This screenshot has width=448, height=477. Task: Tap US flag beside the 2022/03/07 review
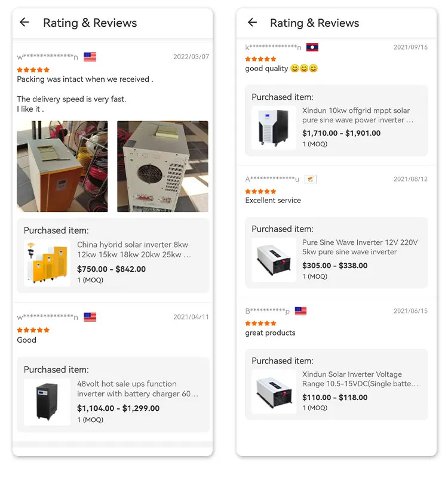pos(90,57)
